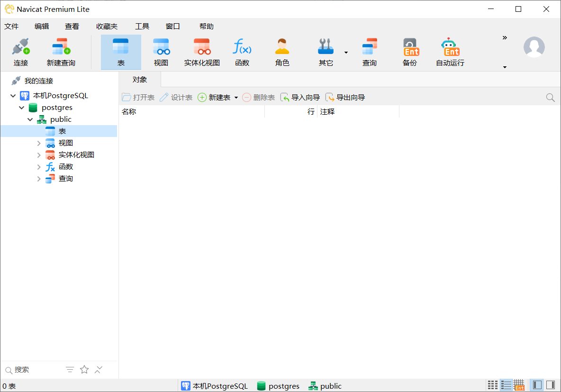Collapse the postgres database node
The image size is (561, 392).
point(21,108)
